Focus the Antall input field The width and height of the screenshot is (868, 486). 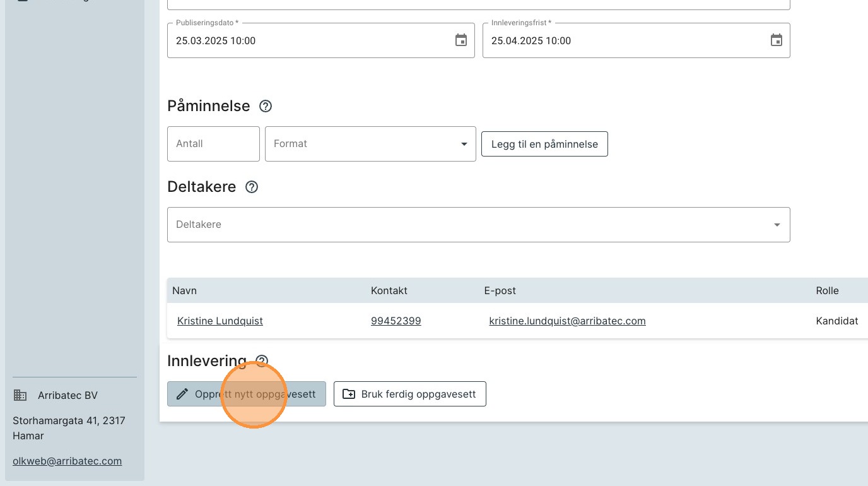(x=213, y=144)
